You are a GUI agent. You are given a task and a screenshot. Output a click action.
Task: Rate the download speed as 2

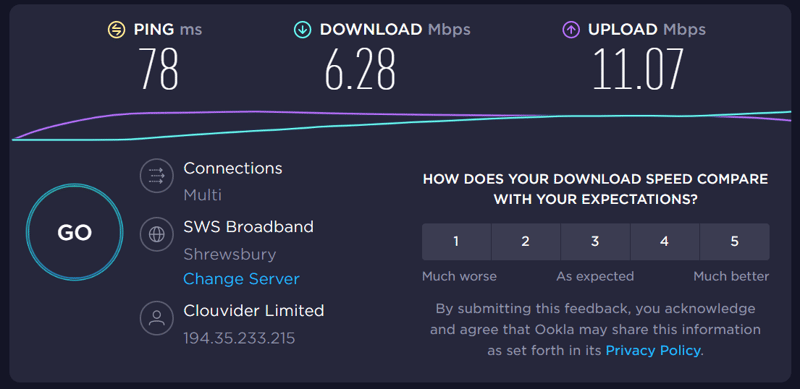[x=526, y=241]
